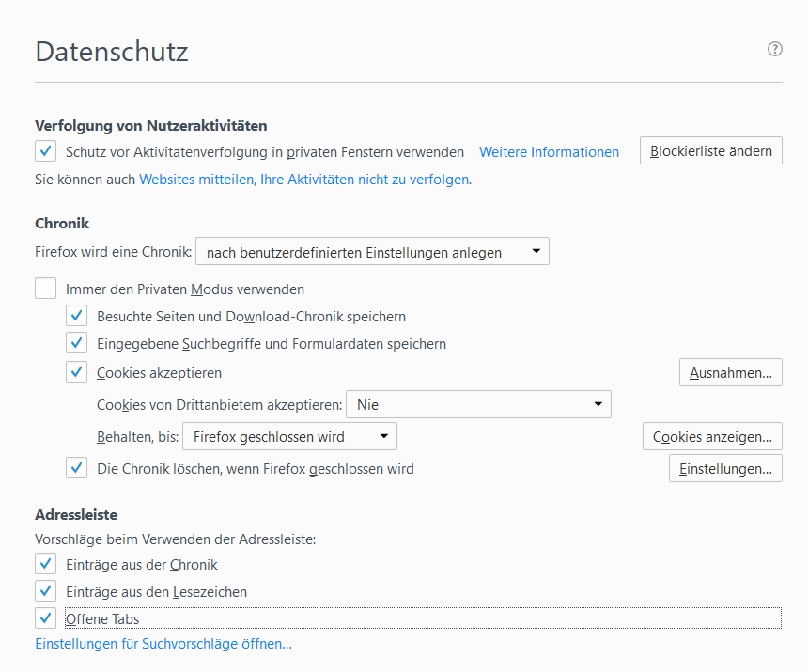Click 'Blockierliste ändern' button

pos(710,151)
